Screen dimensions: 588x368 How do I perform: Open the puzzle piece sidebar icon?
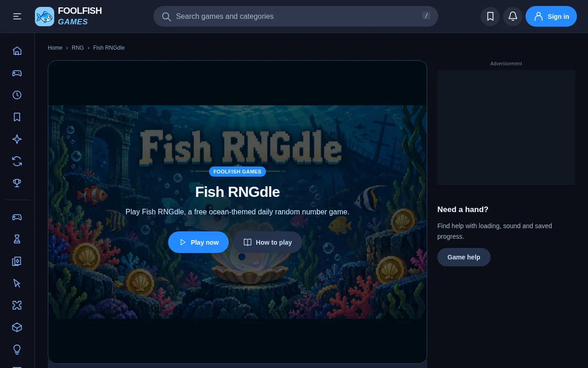(x=17, y=305)
